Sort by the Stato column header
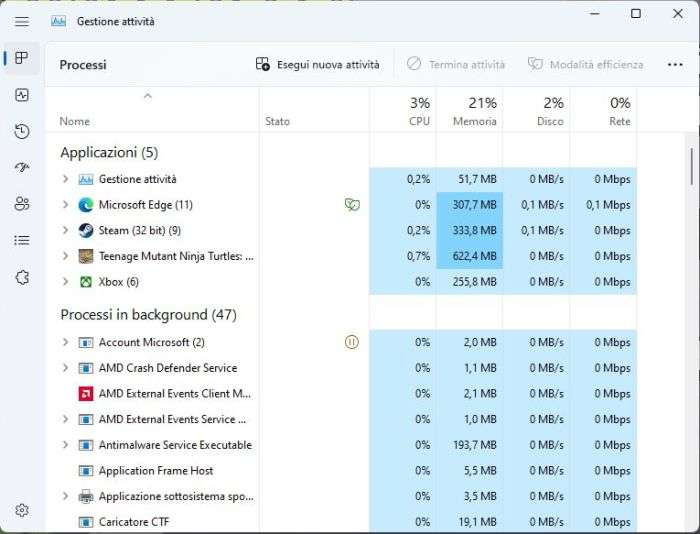The image size is (700, 534). point(314,110)
